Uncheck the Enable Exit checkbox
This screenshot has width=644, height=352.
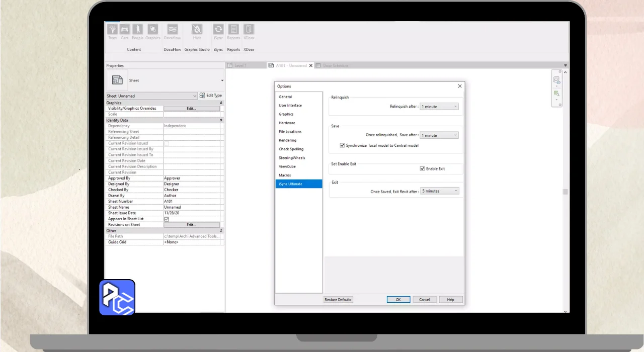(x=423, y=168)
